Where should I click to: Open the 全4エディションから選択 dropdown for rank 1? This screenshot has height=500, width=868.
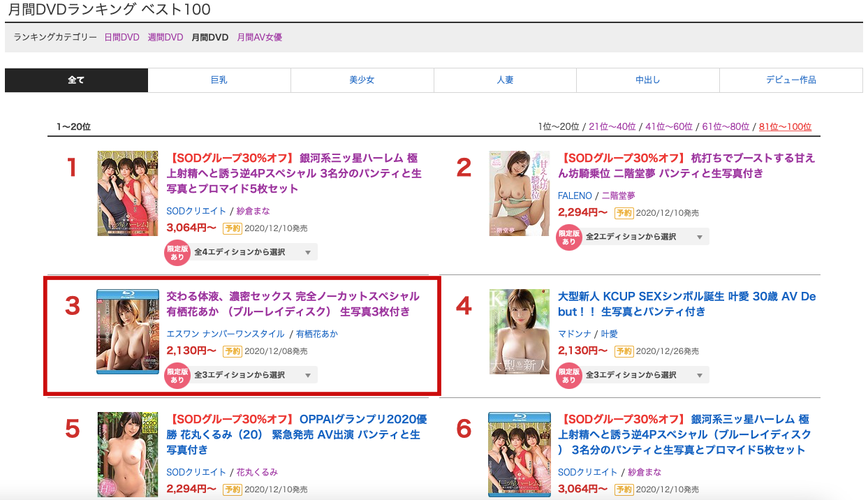pyautogui.click(x=253, y=252)
